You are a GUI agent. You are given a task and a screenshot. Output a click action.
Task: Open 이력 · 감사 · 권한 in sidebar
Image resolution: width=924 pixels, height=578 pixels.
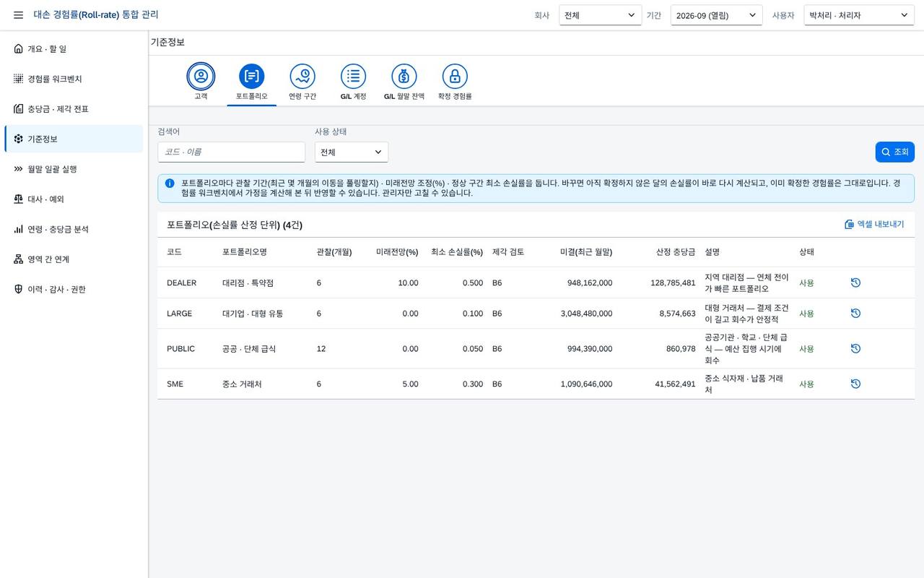(x=74, y=289)
